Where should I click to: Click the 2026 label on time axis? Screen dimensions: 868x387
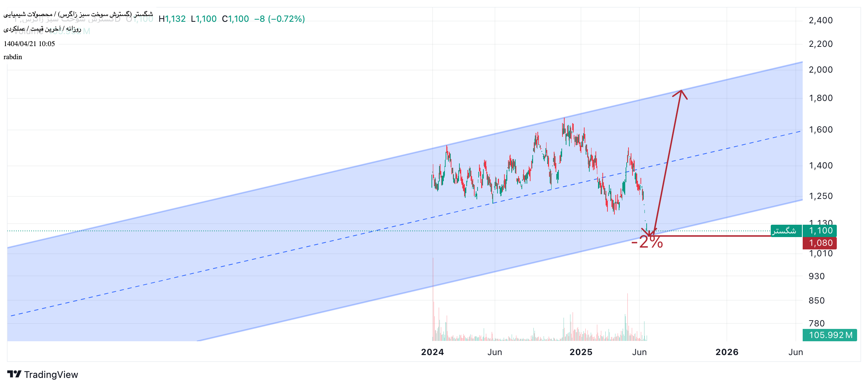[x=727, y=352]
